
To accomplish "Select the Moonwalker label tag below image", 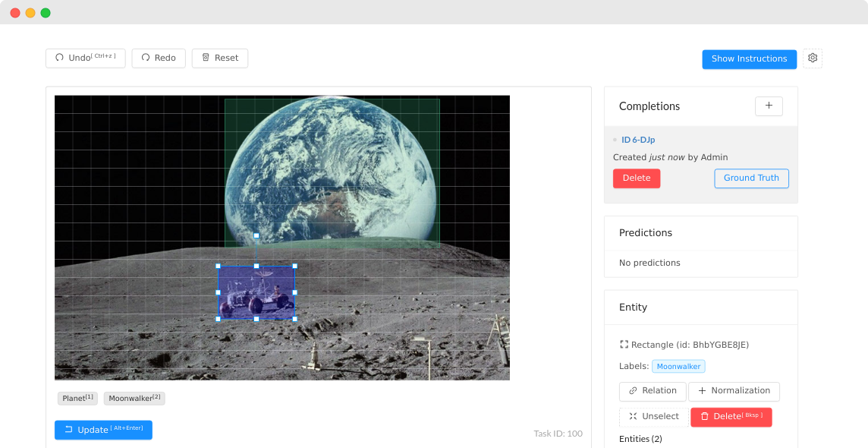I will pyautogui.click(x=134, y=399).
